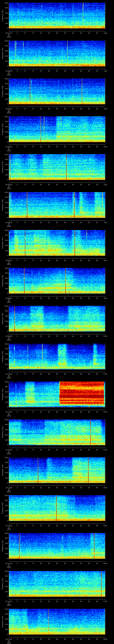Select the spectrogram panel starting at 20:09:00
The image size is (114, 644).
tap(57, 318)
